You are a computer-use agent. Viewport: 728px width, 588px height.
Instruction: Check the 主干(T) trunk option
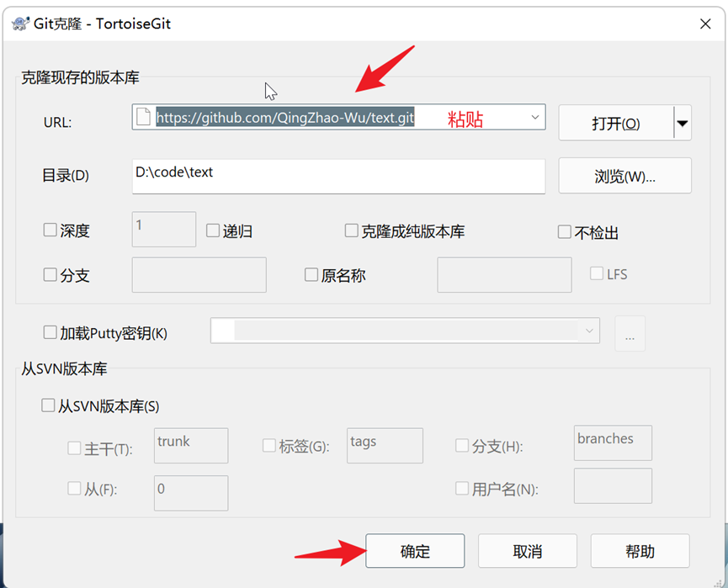pyautogui.click(x=74, y=448)
